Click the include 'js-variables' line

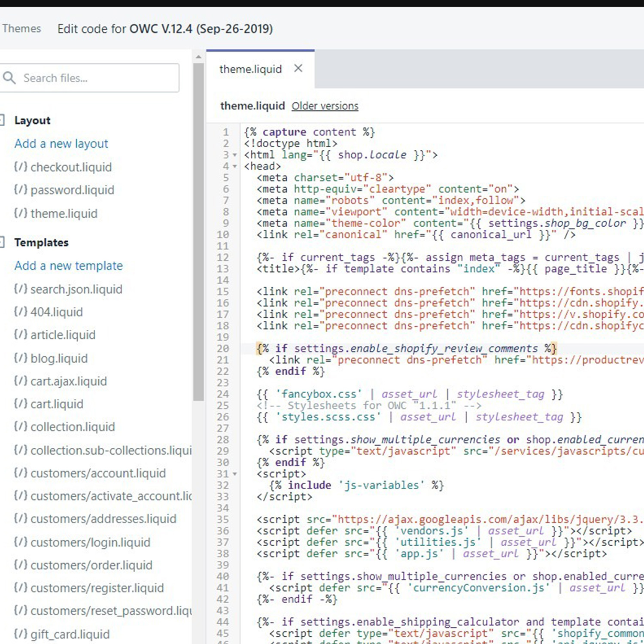click(356, 485)
